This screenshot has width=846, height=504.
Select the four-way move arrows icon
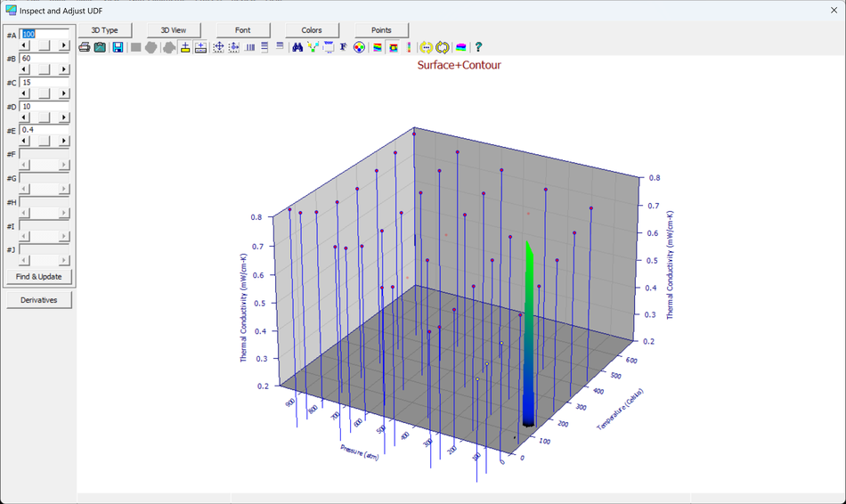click(218, 47)
